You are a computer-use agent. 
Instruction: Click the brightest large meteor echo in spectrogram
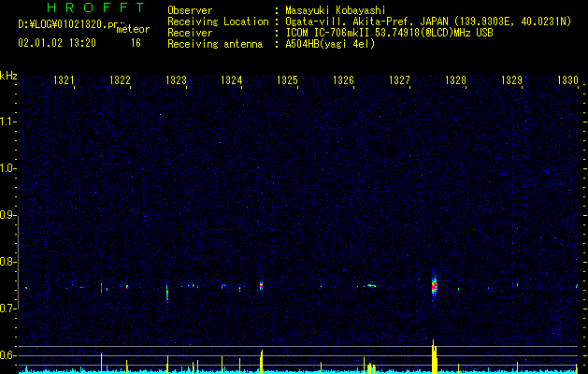point(435,286)
